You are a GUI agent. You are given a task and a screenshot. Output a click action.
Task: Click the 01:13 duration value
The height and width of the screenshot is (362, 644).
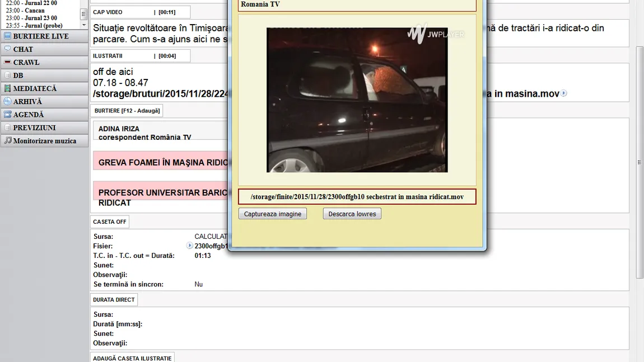click(203, 255)
